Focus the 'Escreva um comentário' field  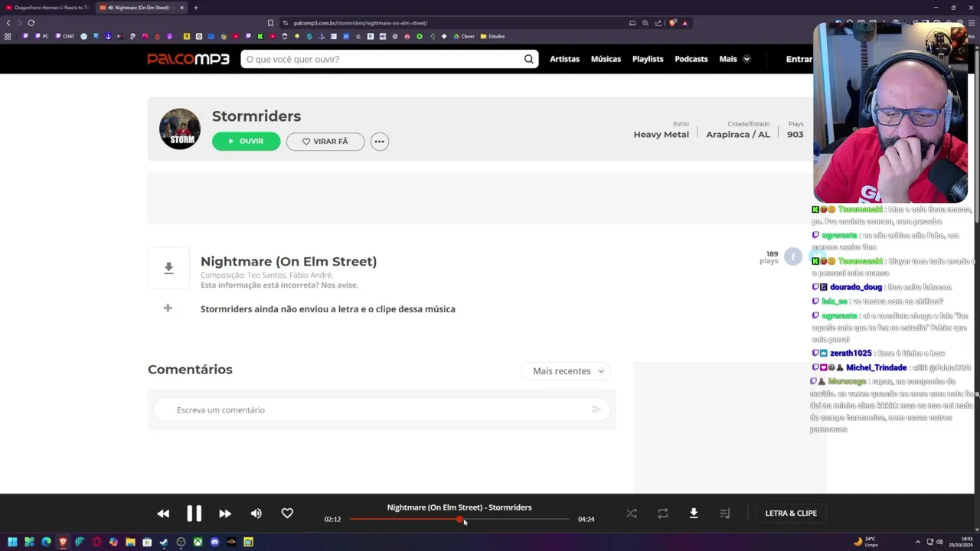[x=381, y=410]
